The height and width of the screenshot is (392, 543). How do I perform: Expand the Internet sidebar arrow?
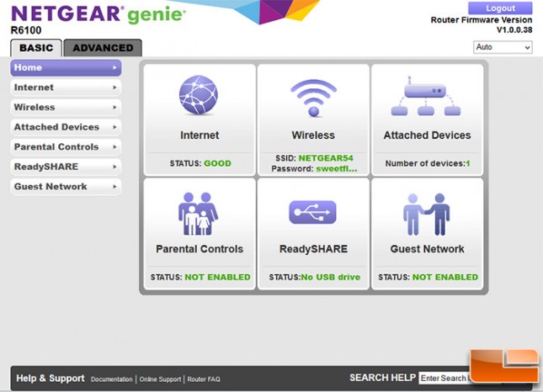114,87
